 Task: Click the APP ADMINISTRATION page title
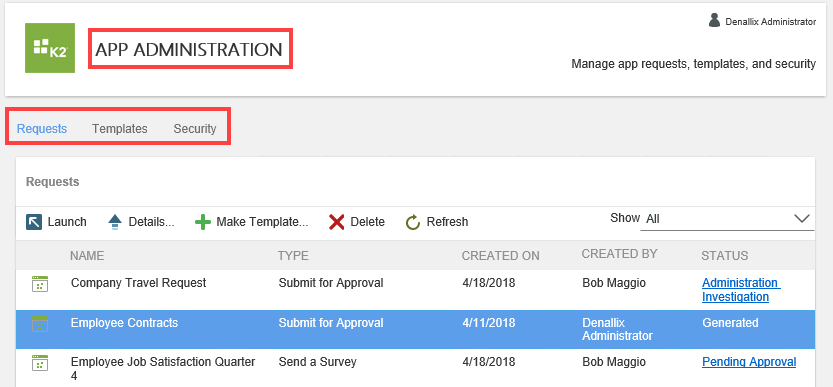click(189, 49)
